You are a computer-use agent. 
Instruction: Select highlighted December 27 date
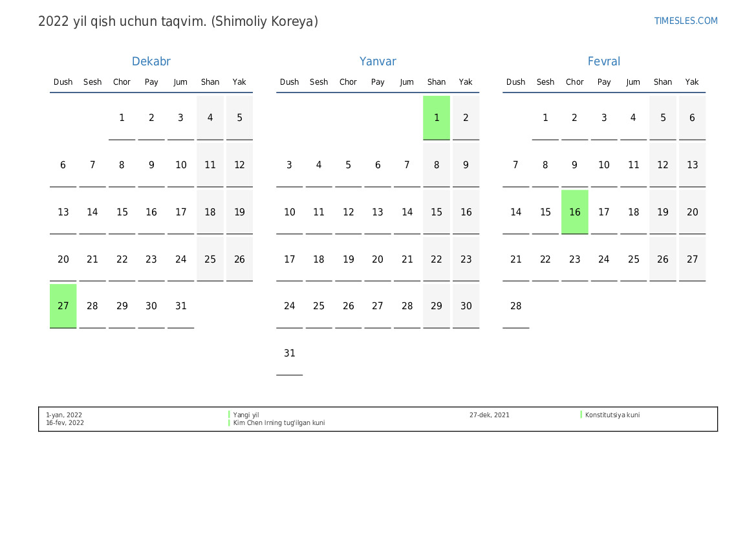pyautogui.click(x=63, y=306)
